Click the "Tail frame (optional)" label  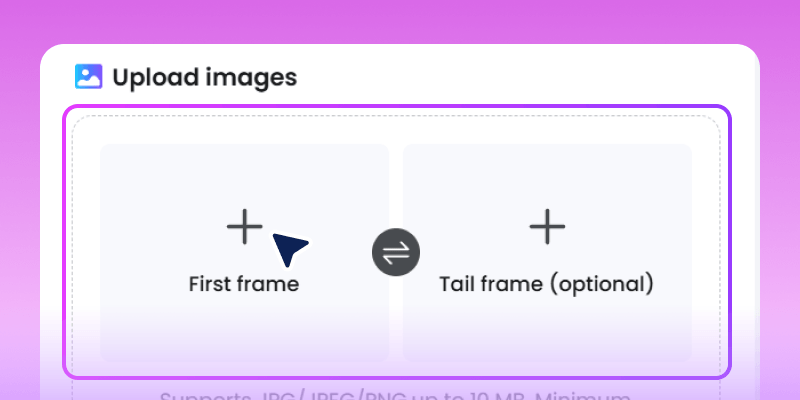(x=547, y=284)
